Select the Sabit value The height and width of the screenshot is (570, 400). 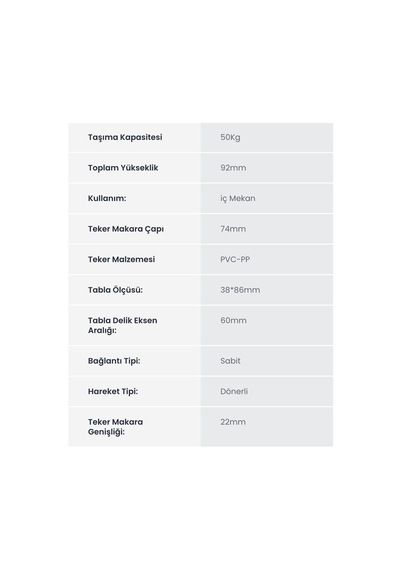231,361
